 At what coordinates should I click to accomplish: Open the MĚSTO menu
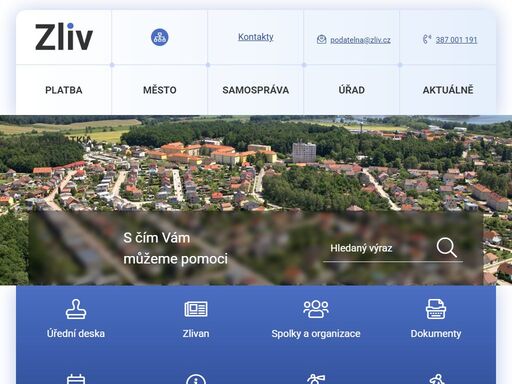click(x=160, y=90)
